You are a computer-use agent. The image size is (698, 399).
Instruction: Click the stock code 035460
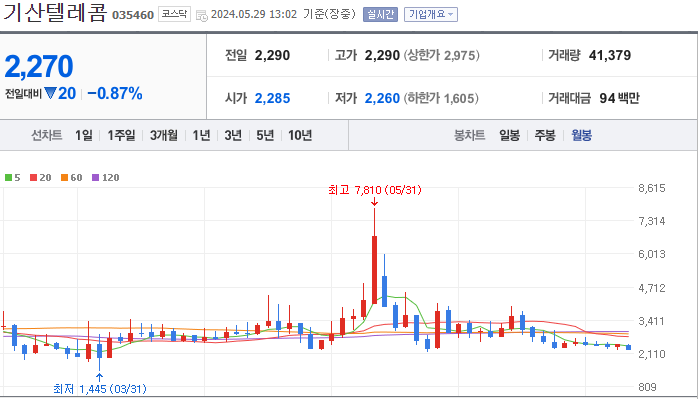(133, 15)
